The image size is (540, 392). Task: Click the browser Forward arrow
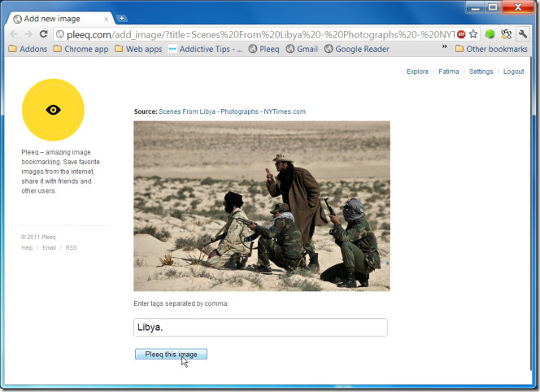(x=28, y=34)
